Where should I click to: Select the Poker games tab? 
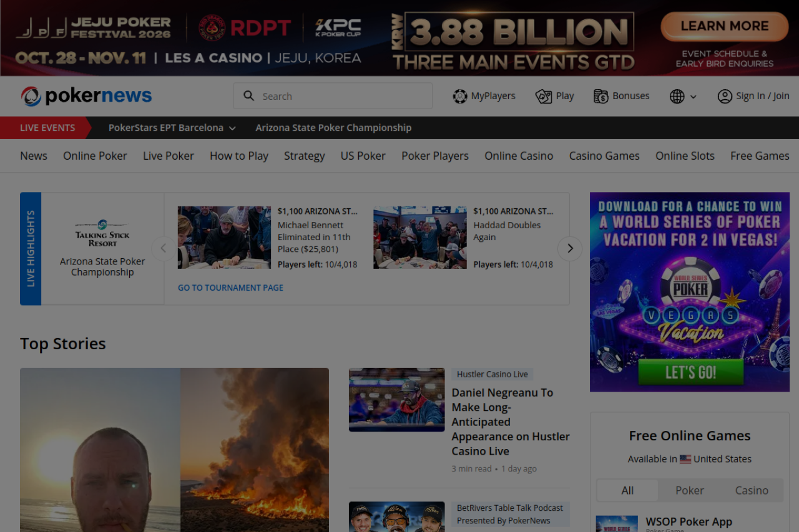pos(690,490)
